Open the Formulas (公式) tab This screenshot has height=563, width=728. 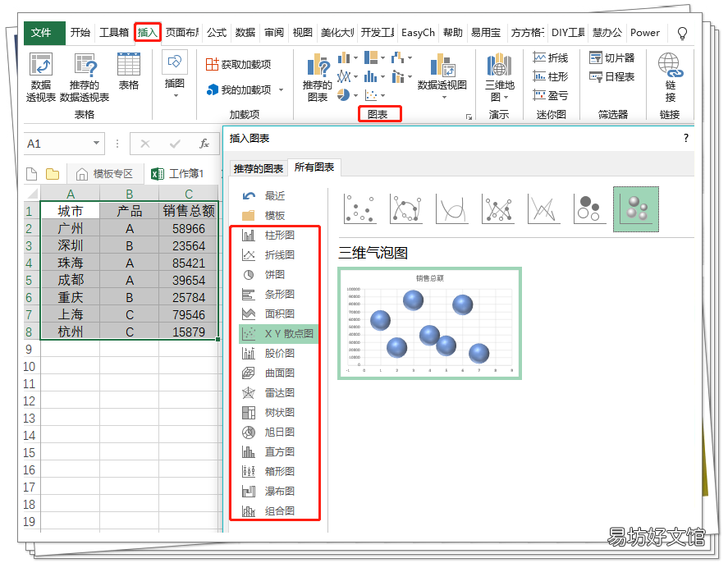217,33
